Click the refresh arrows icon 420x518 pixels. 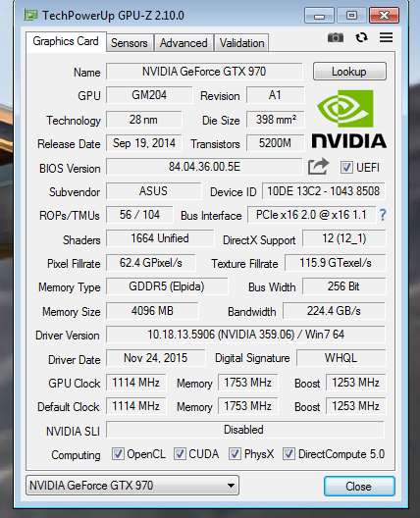click(361, 37)
